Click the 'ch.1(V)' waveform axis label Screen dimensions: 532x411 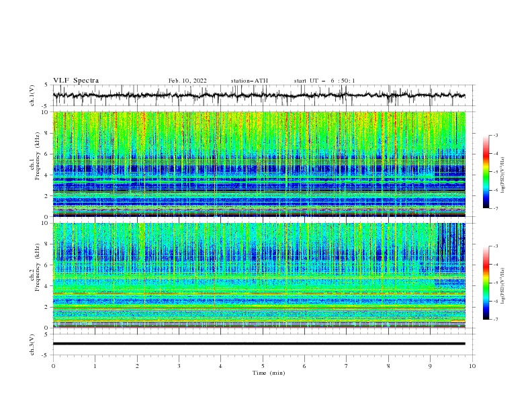(x=32, y=95)
